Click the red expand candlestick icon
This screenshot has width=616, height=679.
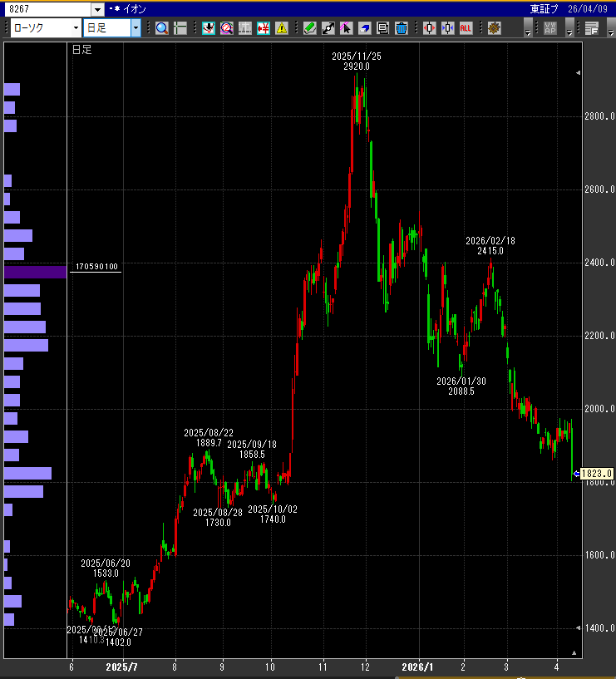(x=429, y=28)
